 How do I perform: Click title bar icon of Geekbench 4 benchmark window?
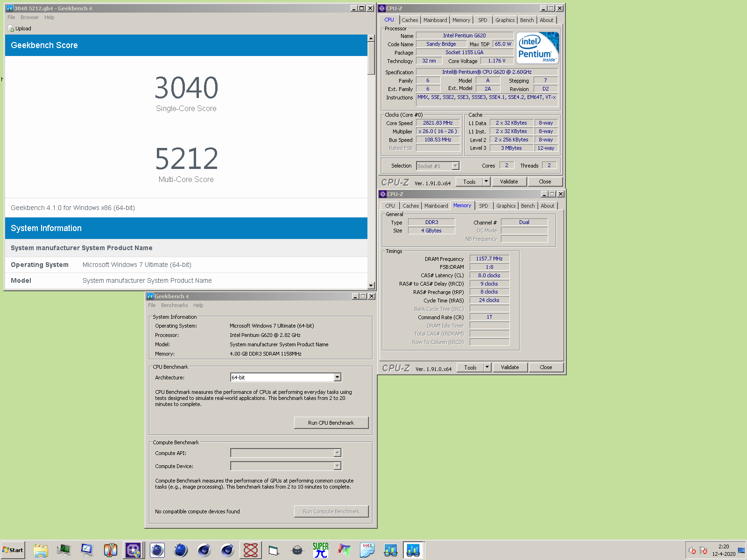(150, 296)
